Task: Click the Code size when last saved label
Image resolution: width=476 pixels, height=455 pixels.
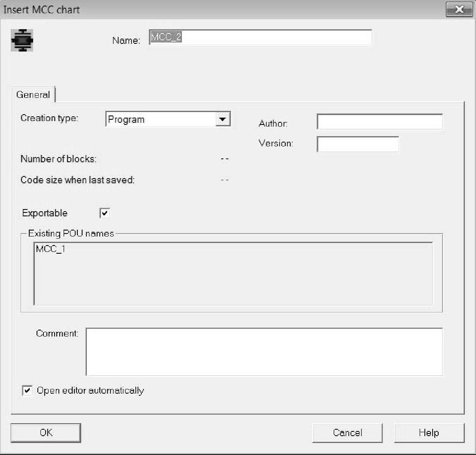Action: (x=77, y=180)
